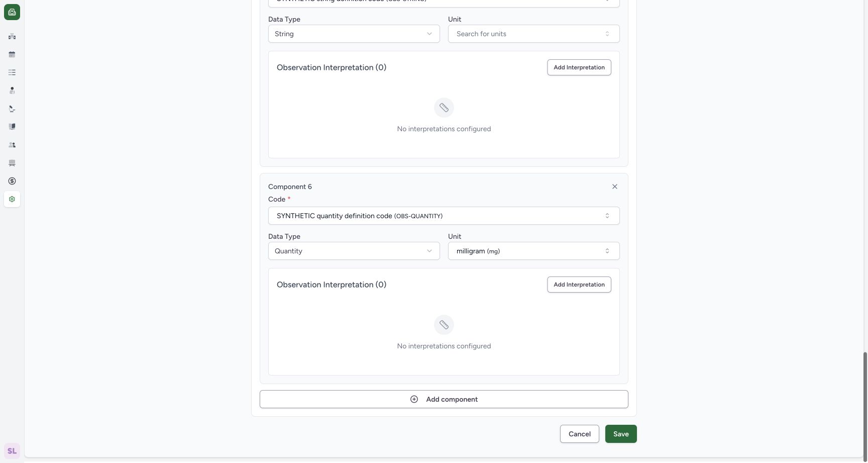Click the green settings gear icon
The height and width of the screenshot is (463, 868).
(x=12, y=199)
